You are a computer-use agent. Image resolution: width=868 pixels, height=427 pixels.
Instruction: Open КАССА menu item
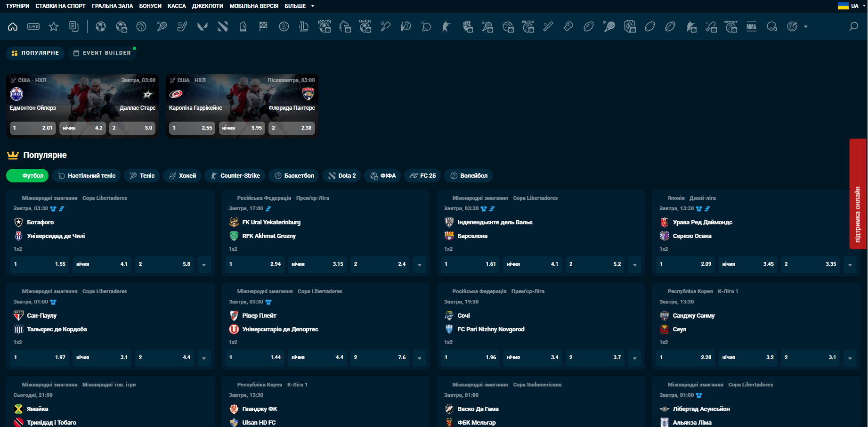point(177,6)
